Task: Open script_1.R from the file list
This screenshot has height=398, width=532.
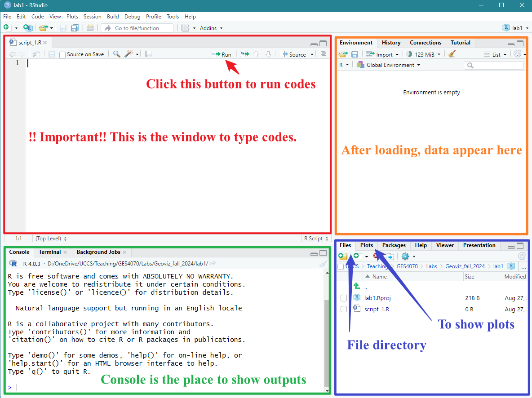Action: [x=377, y=309]
